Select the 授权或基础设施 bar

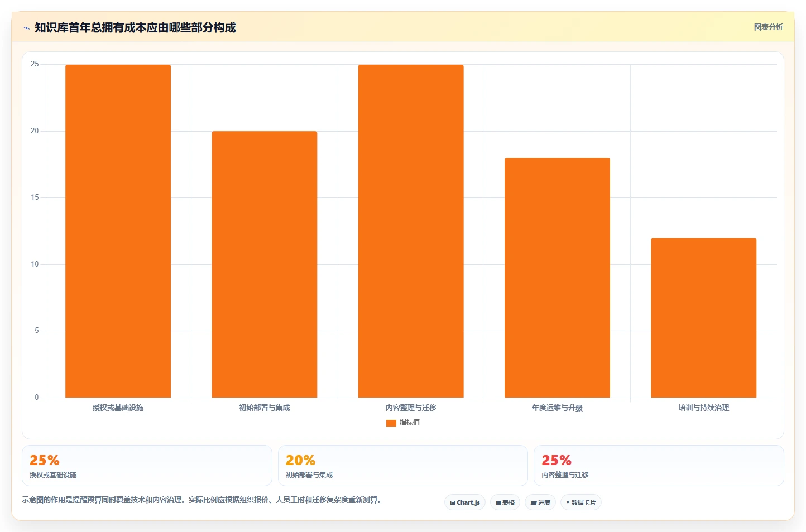pyautogui.click(x=118, y=231)
